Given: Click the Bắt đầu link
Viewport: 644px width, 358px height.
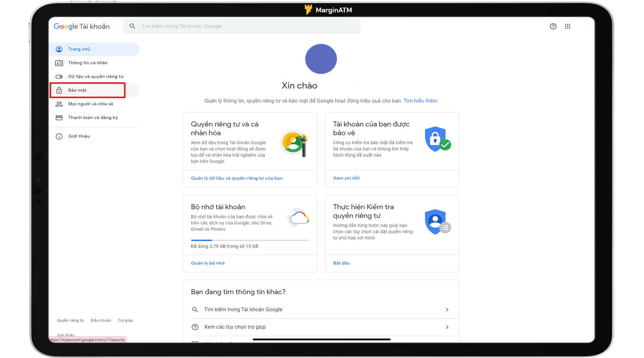Looking at the screenshot, I should (x=341, y=263).
